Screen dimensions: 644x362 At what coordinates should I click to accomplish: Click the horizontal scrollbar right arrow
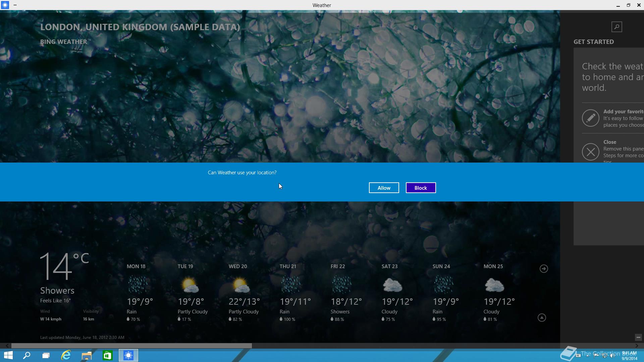tap(637, 346)
